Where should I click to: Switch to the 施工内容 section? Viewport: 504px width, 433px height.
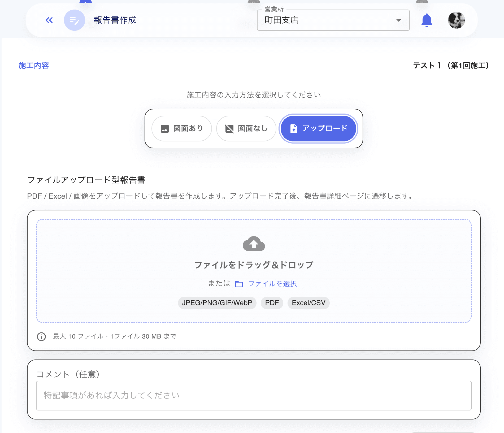(x=33, y=66)
